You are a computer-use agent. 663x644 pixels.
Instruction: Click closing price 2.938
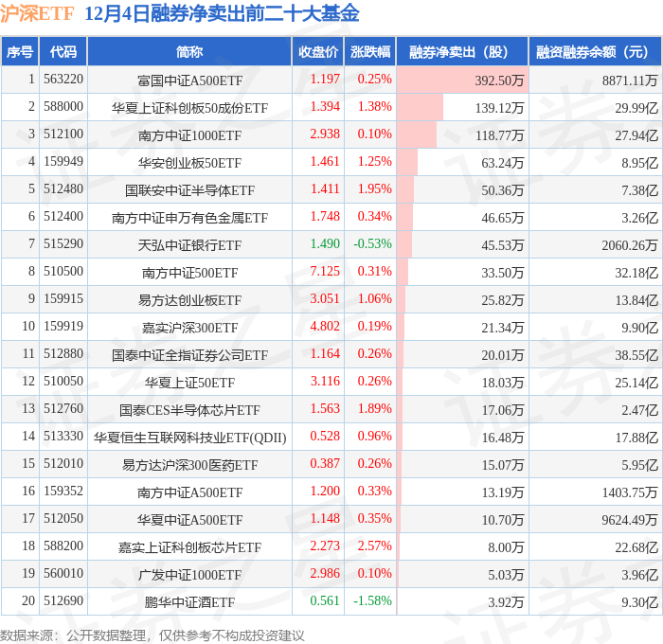point(325,134)
